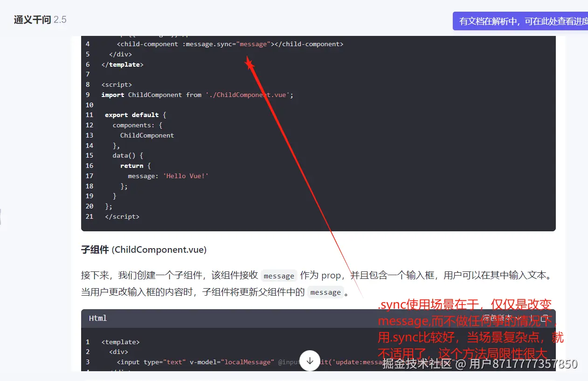The width and height of the screenshot is (588, 381).
Task: Click the closing </template> line 6
Action: click(122, 64)
